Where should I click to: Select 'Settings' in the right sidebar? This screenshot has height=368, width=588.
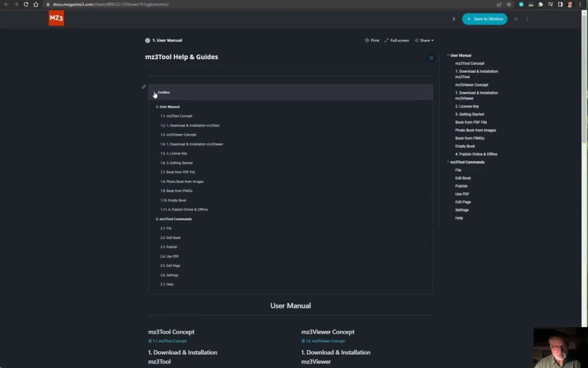tap(462, 210)
